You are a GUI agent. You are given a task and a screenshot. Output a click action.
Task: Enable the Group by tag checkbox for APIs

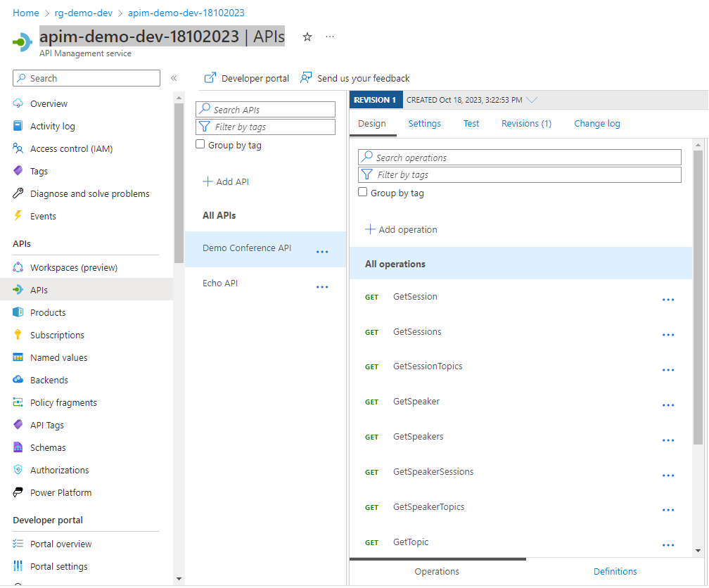coord(200,143)
